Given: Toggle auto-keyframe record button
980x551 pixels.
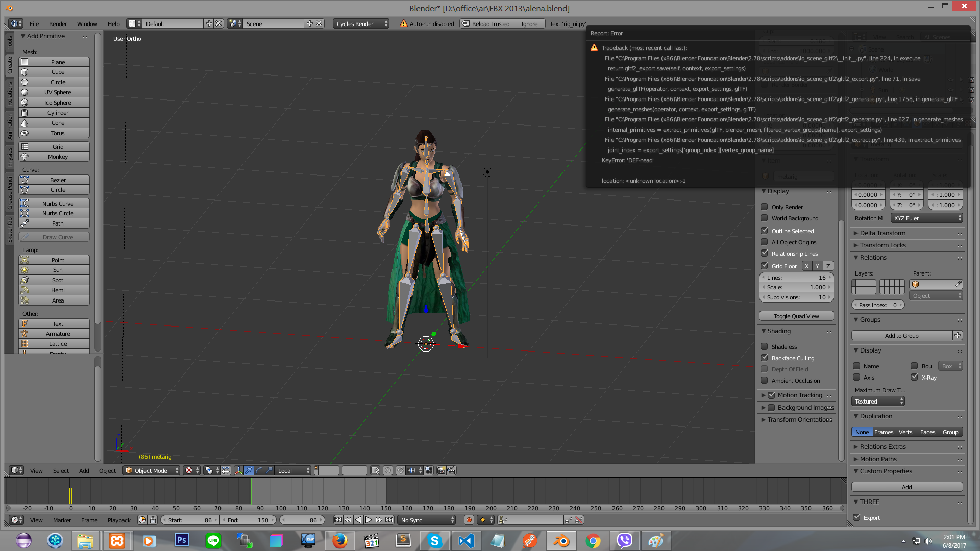Looking at the screenshot, I should click(x=469, y=520).
